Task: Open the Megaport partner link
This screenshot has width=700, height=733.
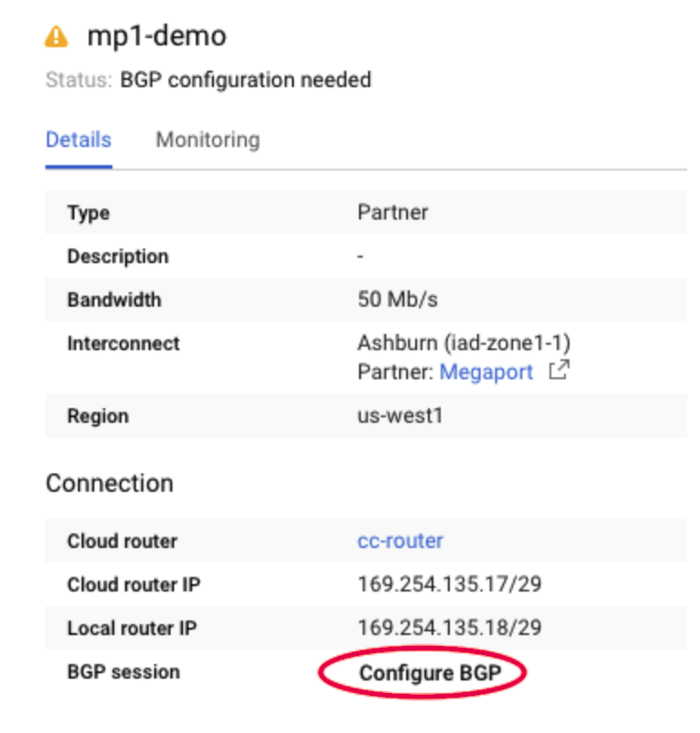Action: click(487, 371)
